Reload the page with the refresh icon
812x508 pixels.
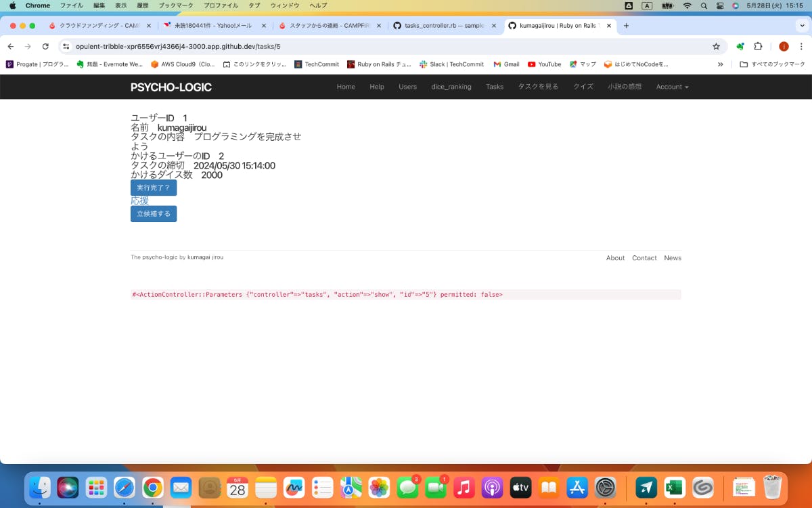45,46
